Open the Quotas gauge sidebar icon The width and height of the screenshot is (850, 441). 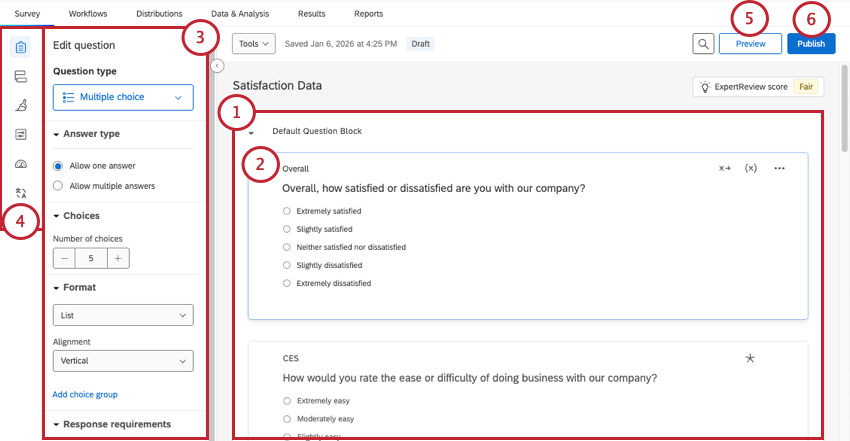click(x=21, y=163)
